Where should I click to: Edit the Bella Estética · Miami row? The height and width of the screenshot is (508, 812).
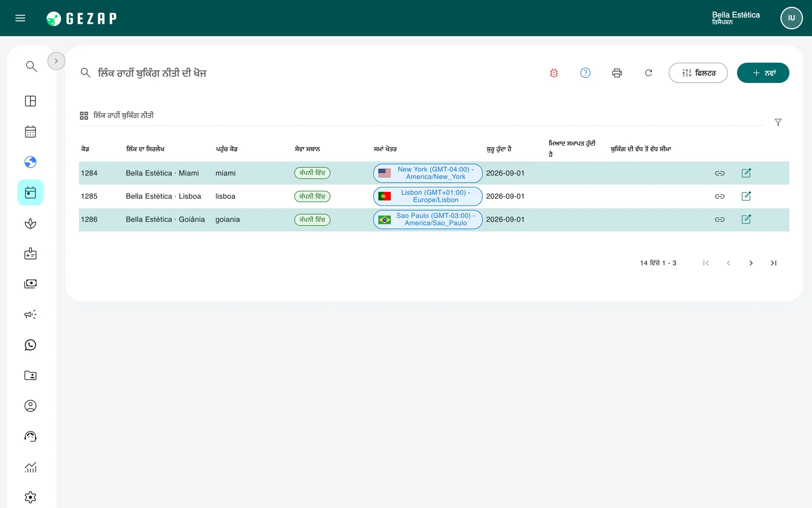tap(746, 173)
